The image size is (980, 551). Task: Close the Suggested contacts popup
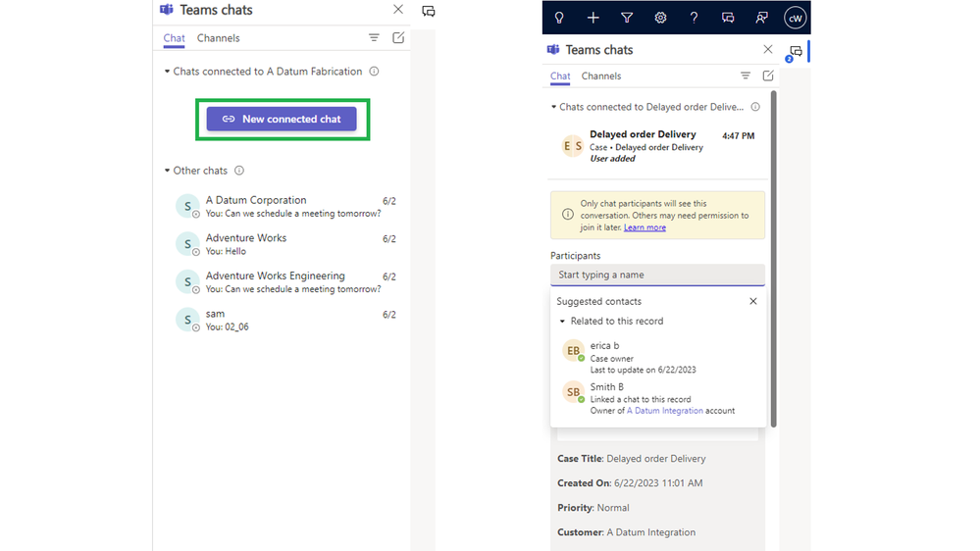pyautogui.click(x=753, y=301)
